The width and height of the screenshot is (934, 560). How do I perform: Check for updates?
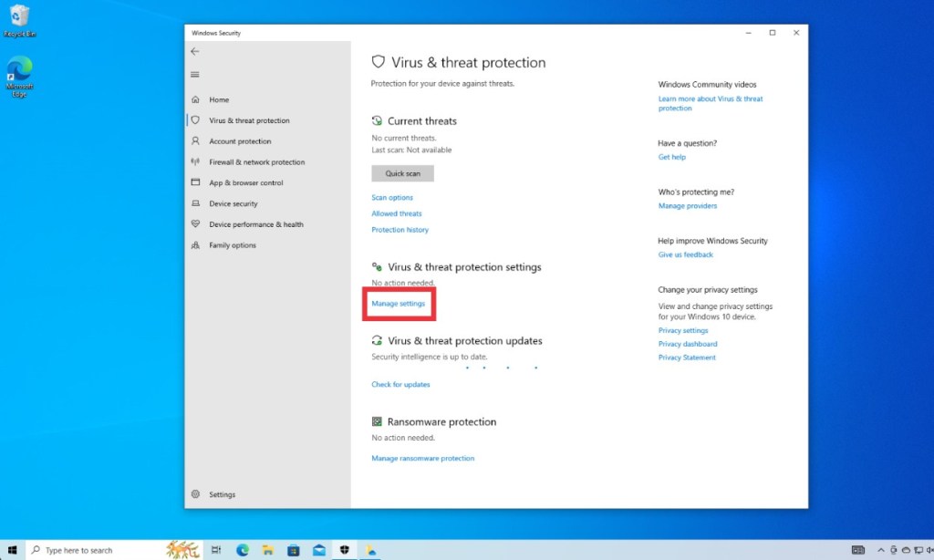(x=400, y=384)
